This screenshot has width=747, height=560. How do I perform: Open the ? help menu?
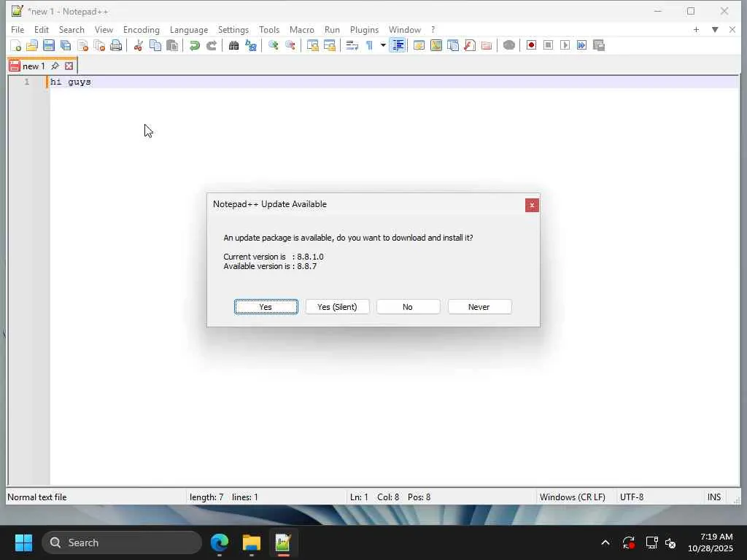pyautogui.click(x=433, y=29)
